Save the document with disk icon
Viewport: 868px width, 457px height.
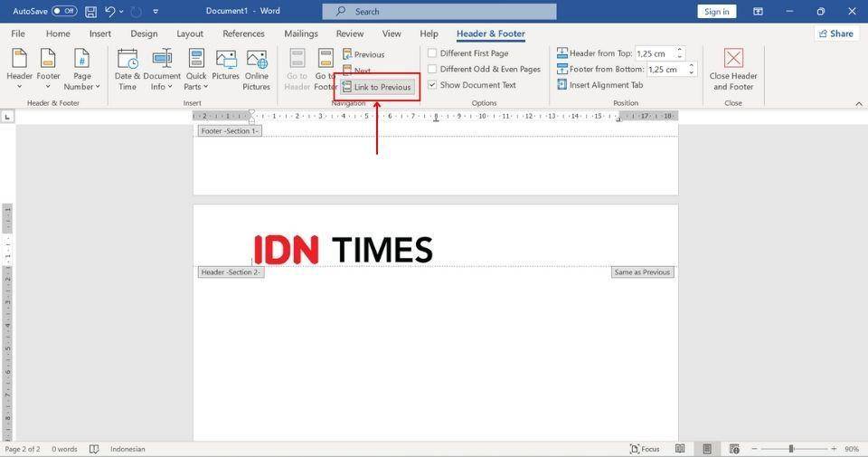[90, 12]
